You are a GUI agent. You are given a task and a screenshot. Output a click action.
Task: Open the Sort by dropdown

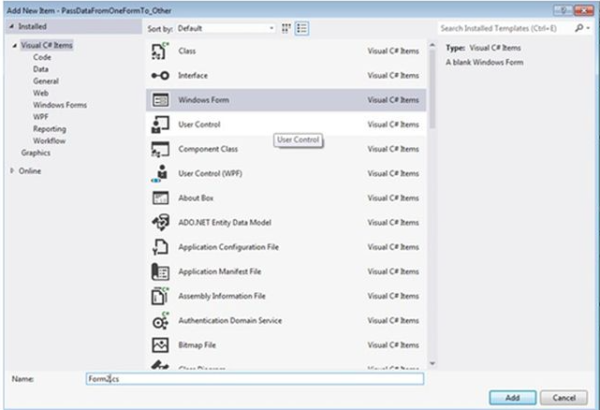pos(225,29)
